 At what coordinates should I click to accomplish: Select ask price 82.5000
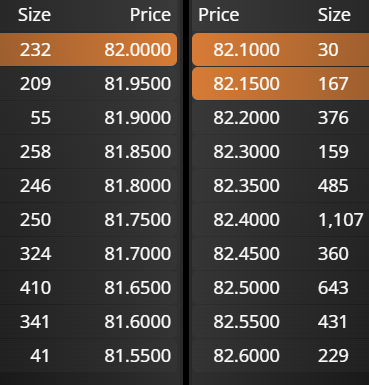click(246, 288)
